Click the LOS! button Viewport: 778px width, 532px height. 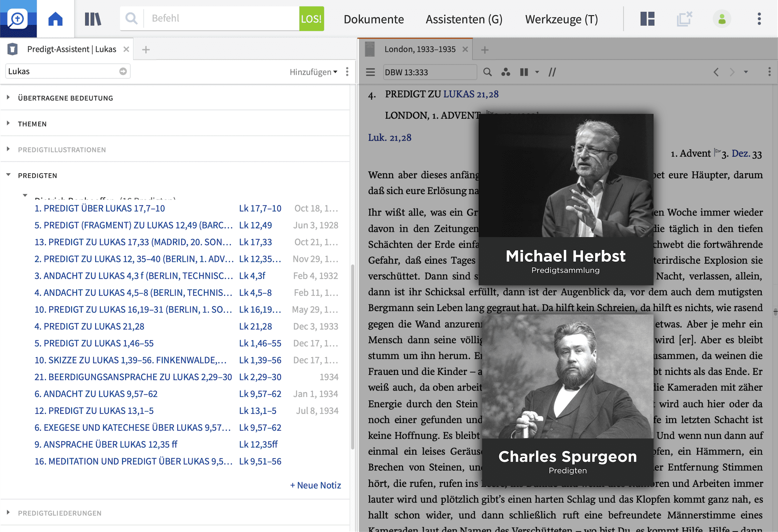311,19
